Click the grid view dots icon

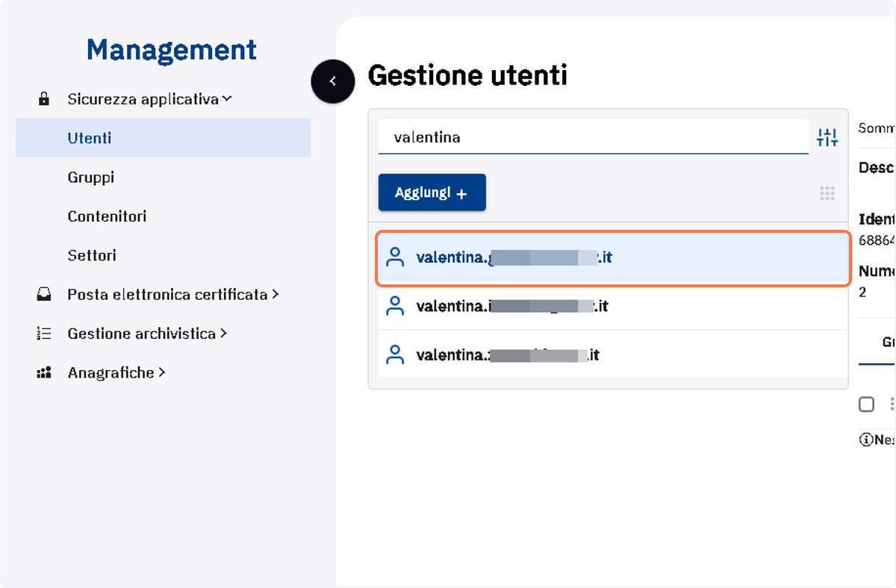(x=827, y=193)
